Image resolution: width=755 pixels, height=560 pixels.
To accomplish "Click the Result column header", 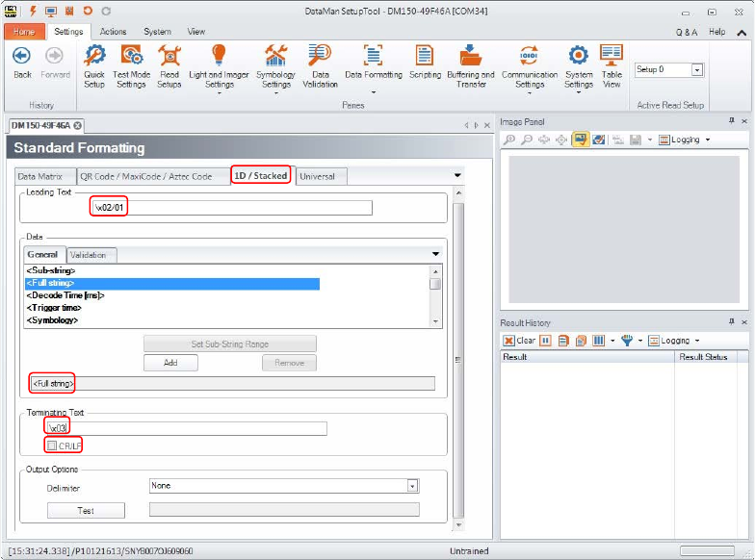I will [587, 357].
